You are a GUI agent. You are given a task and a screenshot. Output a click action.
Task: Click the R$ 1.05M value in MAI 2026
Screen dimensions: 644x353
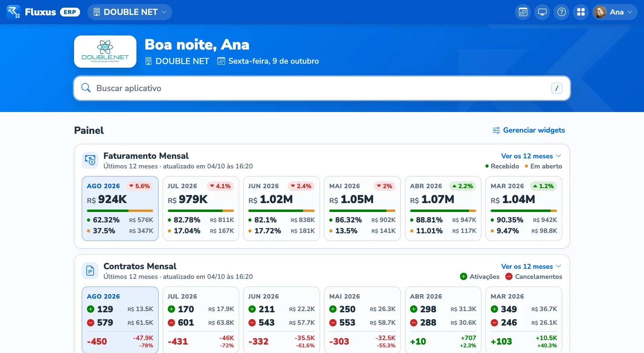pyautogui.click(x=351, y=199)
